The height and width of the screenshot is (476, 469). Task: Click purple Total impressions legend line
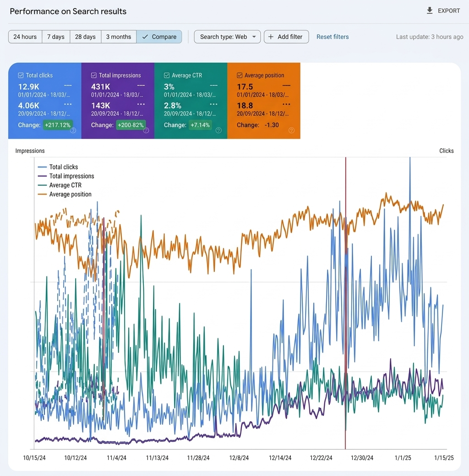(42, 176)
